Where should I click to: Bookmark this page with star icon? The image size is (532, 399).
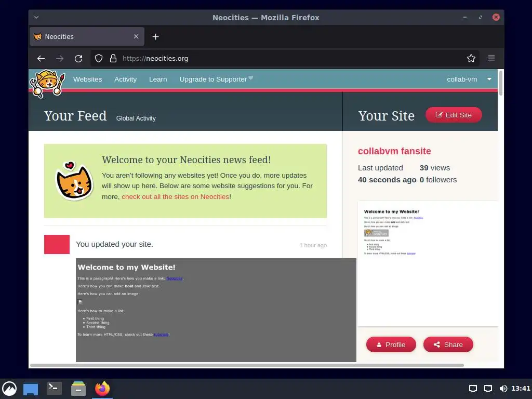(471, 58)
